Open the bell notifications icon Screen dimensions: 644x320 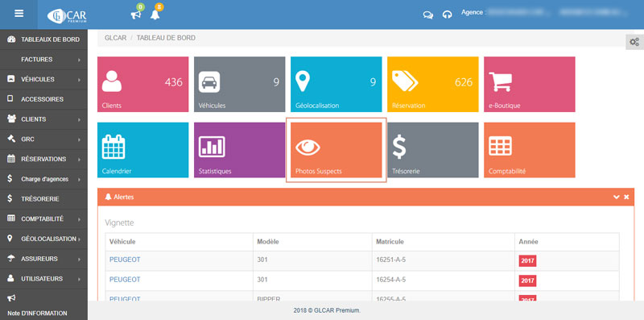click(155, 15)
